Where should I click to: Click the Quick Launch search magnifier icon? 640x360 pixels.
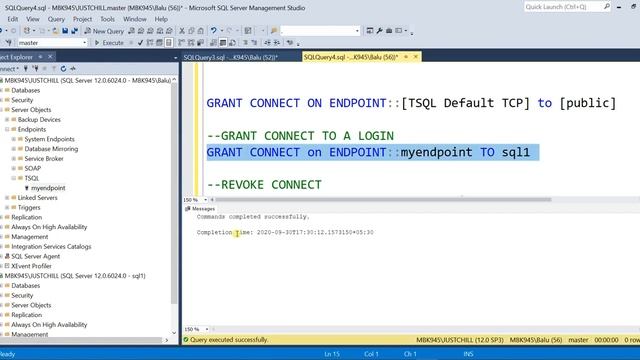point(607,7)
